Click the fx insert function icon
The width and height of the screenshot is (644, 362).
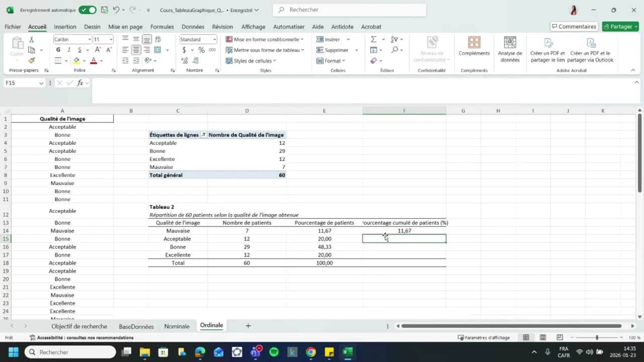80,83
